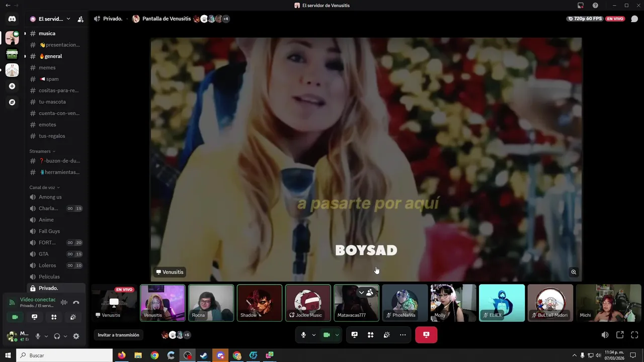The width and height of the screenshot is (644, 362).
Task: Click 720p 60 FPS quality badge
Action: click(584, 19)
